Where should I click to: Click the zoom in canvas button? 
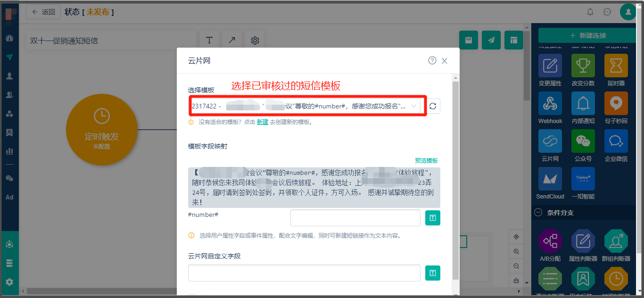516,251
